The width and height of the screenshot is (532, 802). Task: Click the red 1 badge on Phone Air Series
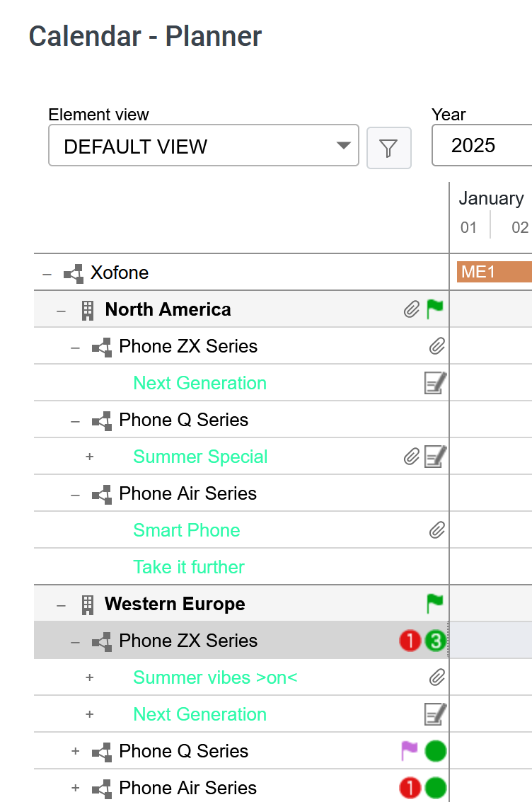(410, 788)
